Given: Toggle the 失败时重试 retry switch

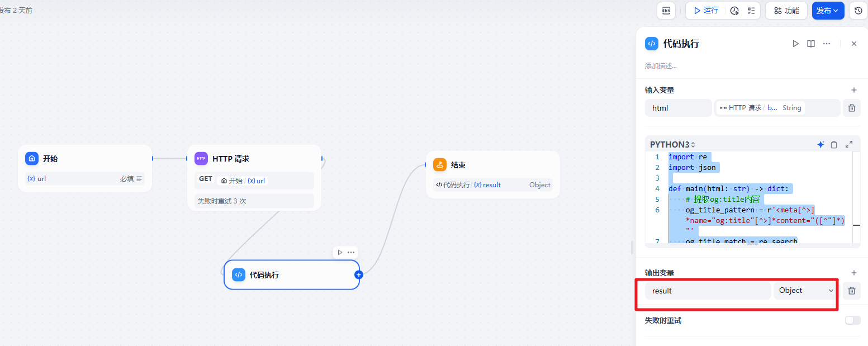Looking at the screenshot, I should [x=852, y=320].
